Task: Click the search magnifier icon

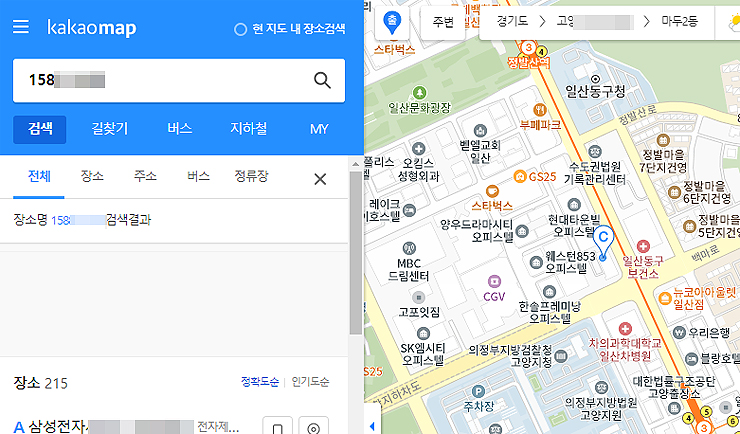Action: [x=322, y=80]
